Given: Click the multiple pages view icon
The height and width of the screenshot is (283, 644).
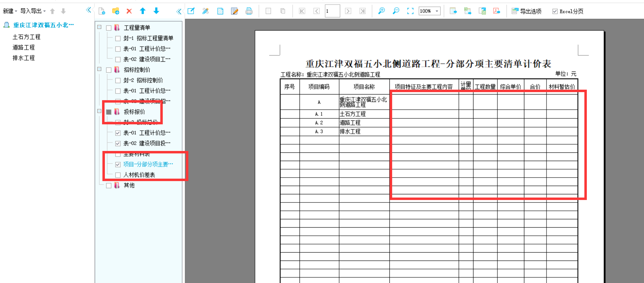Looking at the screenshot, I should 283,11.
